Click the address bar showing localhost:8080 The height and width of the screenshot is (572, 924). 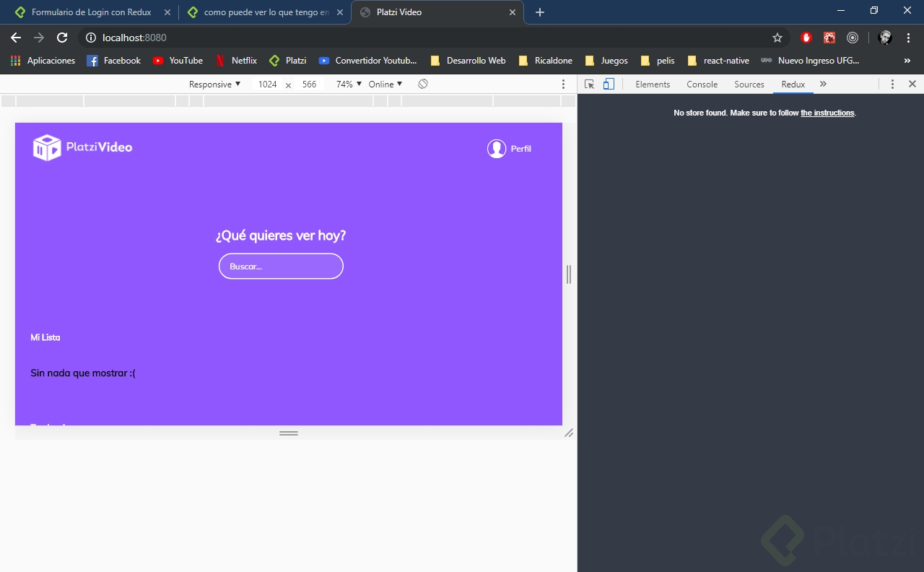[433, 38]
